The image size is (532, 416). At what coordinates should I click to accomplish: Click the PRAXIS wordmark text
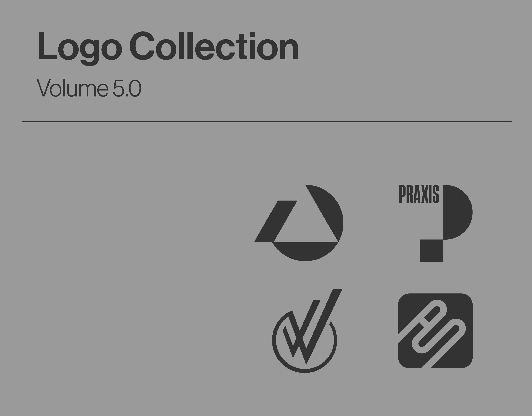tap(419, 194)
